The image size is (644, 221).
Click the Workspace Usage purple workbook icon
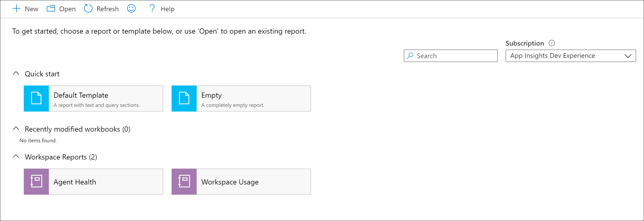184,182
